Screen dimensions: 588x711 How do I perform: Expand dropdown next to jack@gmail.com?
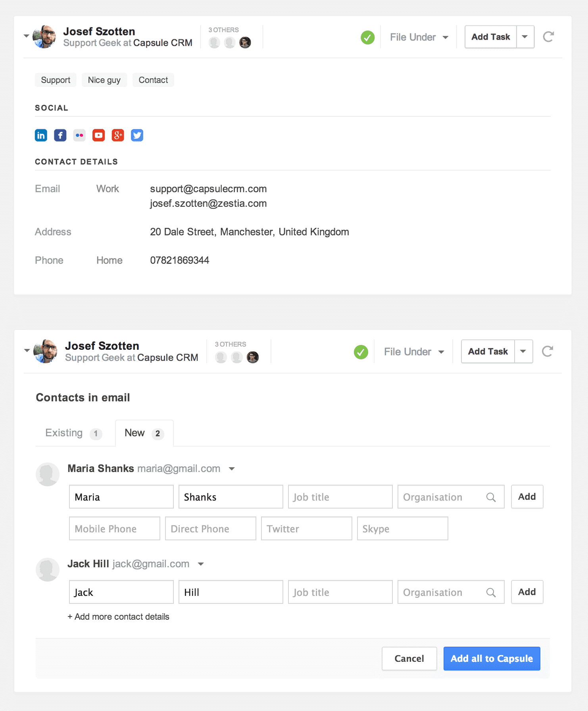tap(201, 564)
